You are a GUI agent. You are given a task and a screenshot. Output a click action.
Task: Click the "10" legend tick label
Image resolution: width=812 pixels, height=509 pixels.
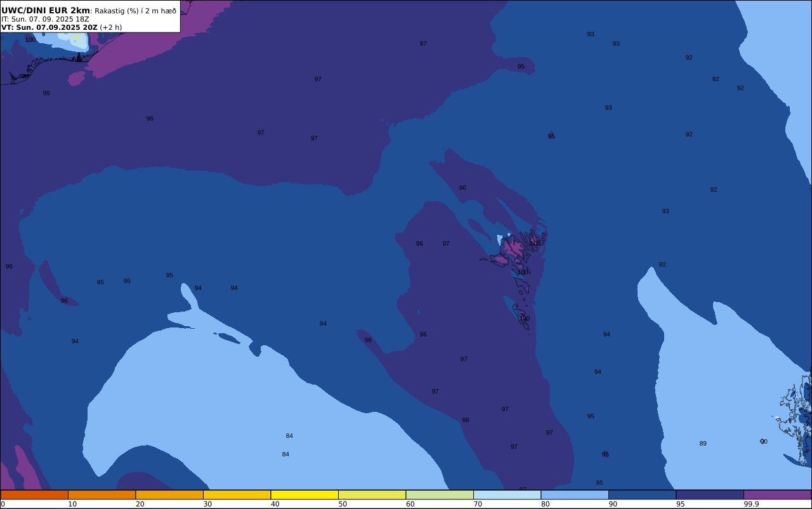(72, 504)
